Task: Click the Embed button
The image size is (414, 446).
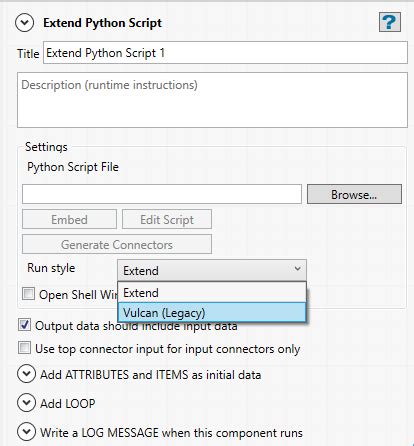Action: tap(69, 219)
